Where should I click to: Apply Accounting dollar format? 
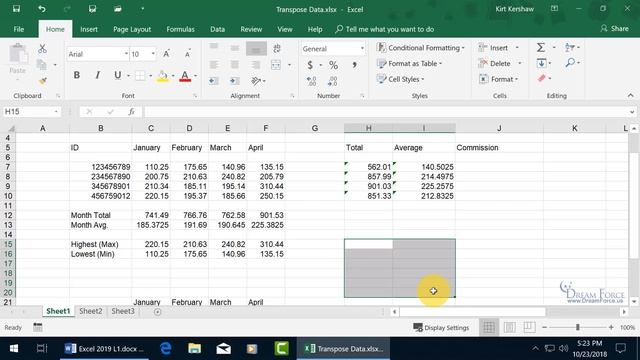310,65
